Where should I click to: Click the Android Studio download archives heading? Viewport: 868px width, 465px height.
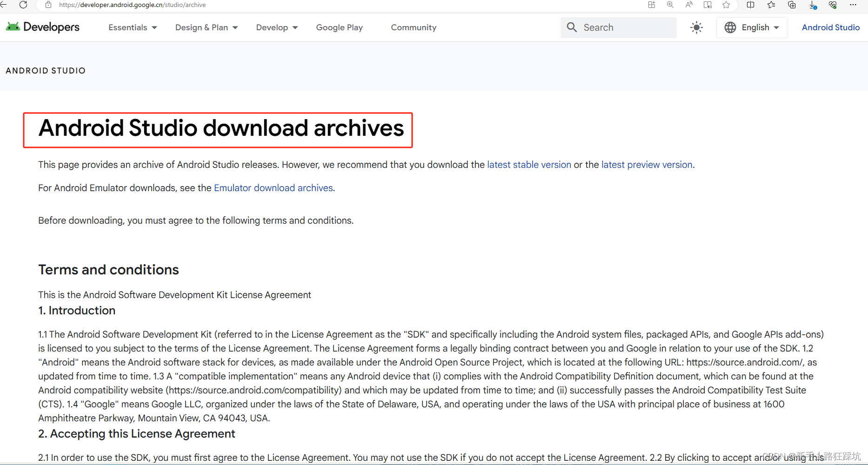coord(221,128)
